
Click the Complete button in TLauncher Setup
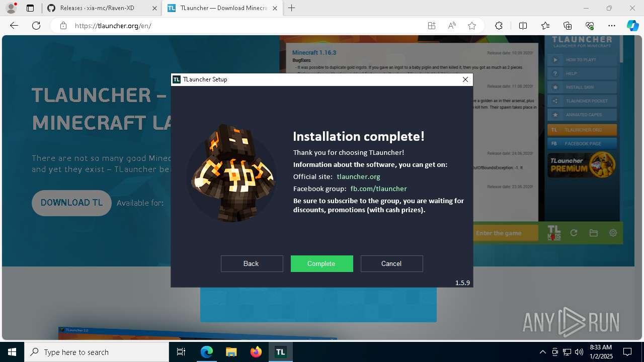click(321, 263)
